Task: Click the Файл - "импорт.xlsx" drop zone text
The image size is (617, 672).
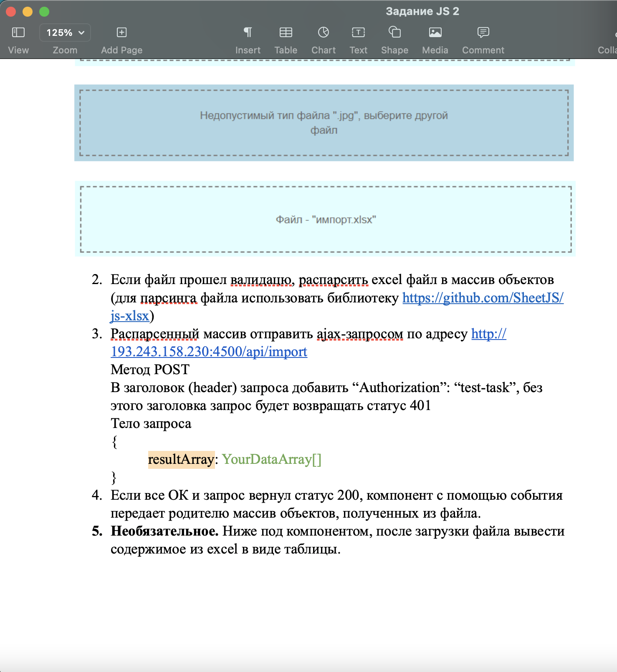Action: [x=326, y=219]
